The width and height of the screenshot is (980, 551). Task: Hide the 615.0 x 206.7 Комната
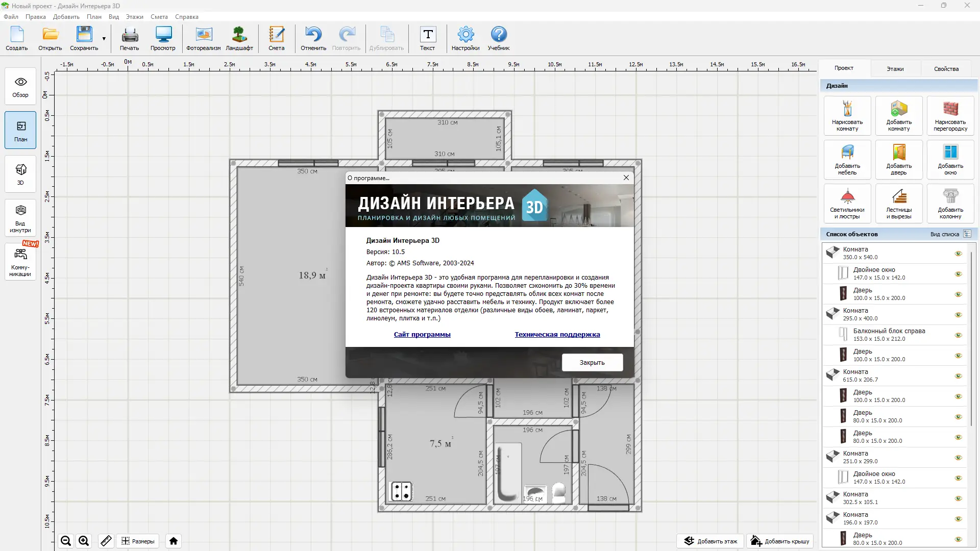tap(958, 376)
